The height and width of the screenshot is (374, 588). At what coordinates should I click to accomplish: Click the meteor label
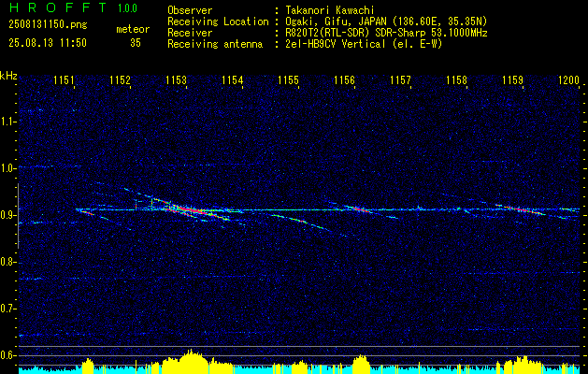pos(133,29)
